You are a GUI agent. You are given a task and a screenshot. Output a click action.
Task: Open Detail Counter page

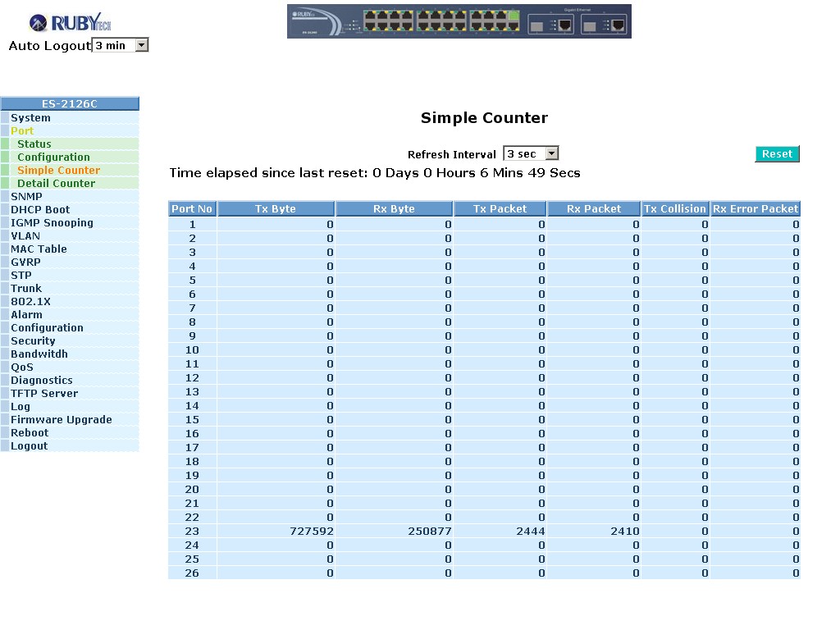point(57,183)
